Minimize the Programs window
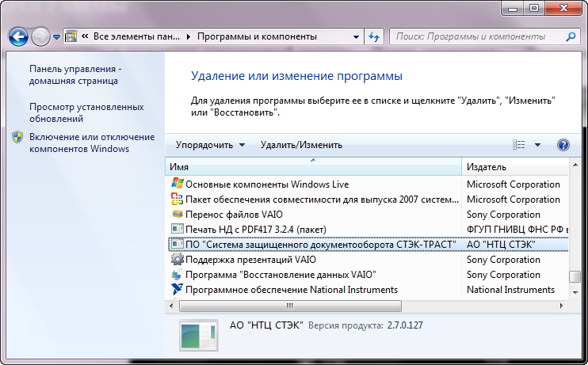588x365 pixels. pyautogui.click(x=513, y=8)
